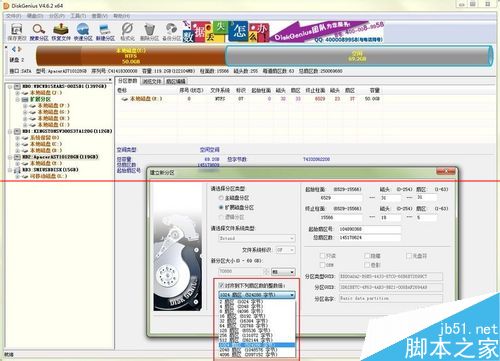The image size is (500, 361).
Task: Open the Partition (分区) menu
Action: pyautogui.click(x=57, y=16)
